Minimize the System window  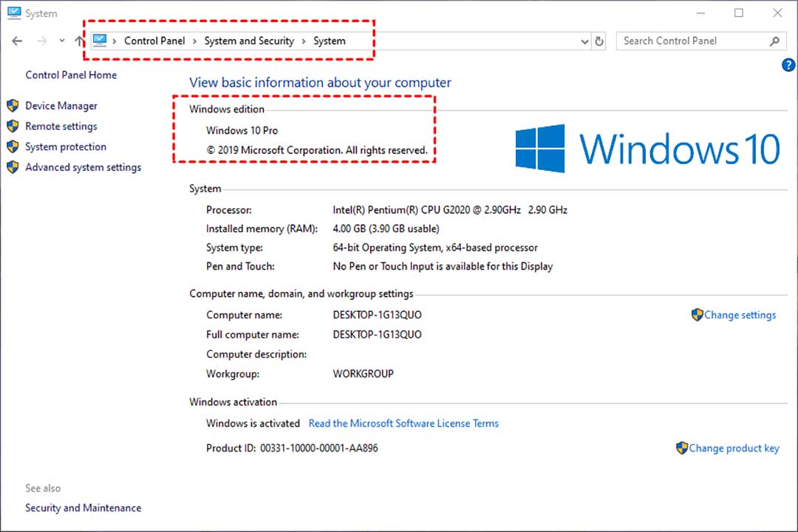[x=700, y=13]
